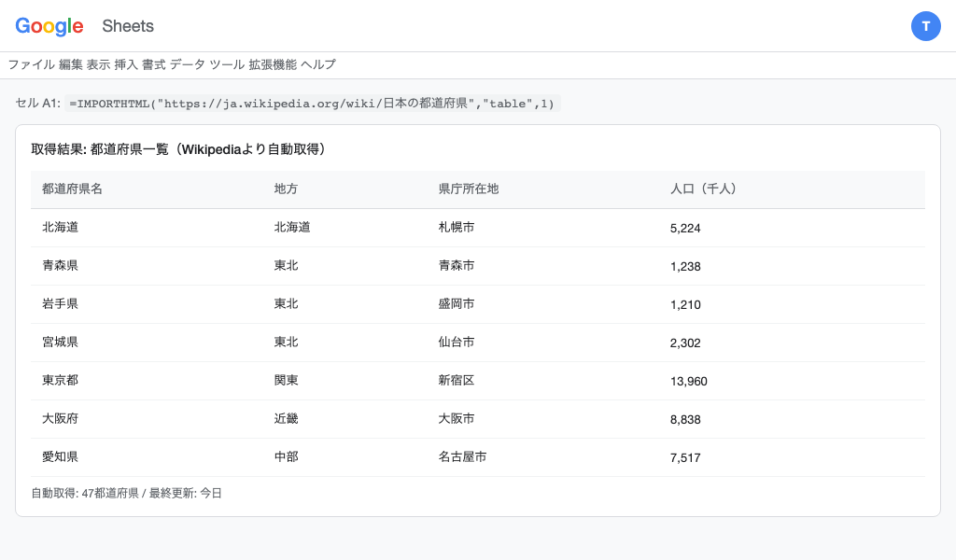Open the ツール menu
Screen dimensions: 956x560
tap(229, 64)
